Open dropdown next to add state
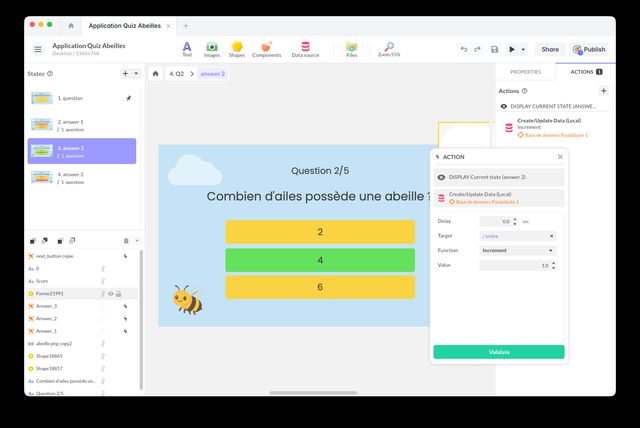 coord(136,73)
